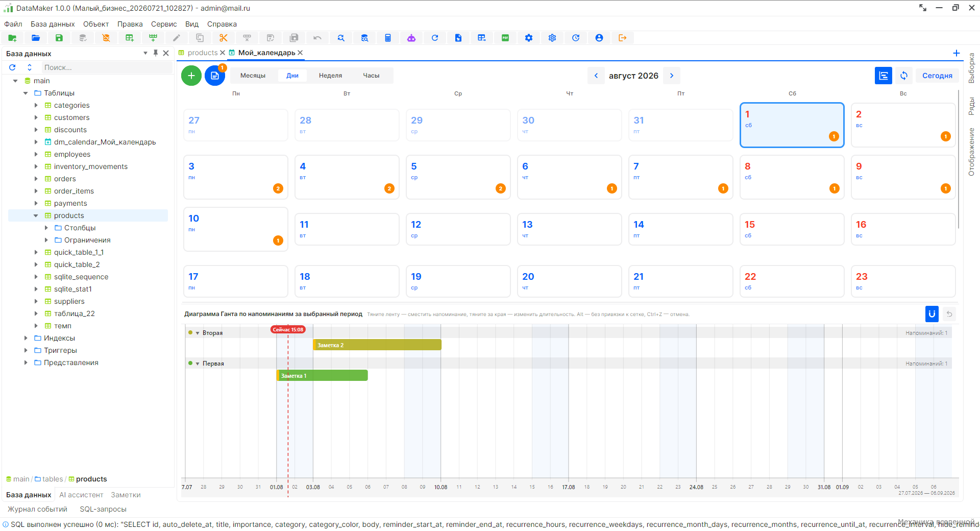Click the PDF export toolbar icon
Image resolution: width=980 pixels, height=531 pixels.
coord(505,38)
